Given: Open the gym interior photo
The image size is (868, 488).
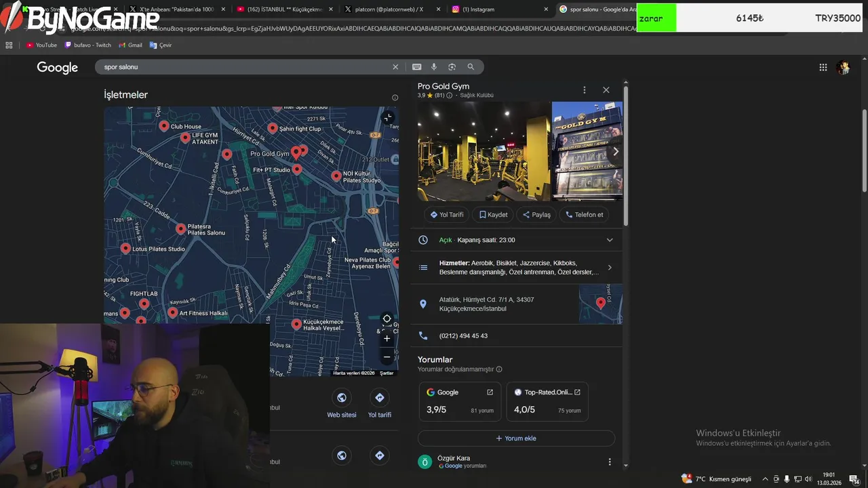Looking at the screenshot, I should [x=484, y=151].
